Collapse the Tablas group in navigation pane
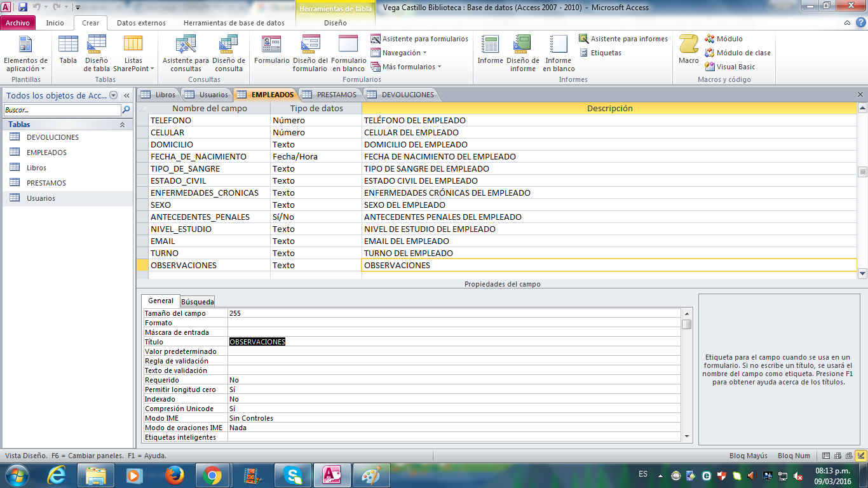 [122, 125]
